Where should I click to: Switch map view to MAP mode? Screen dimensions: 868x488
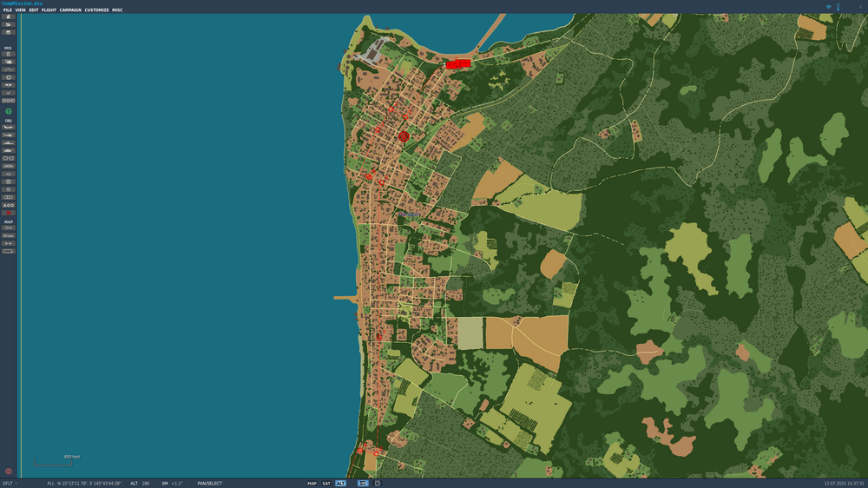point(312,484)
